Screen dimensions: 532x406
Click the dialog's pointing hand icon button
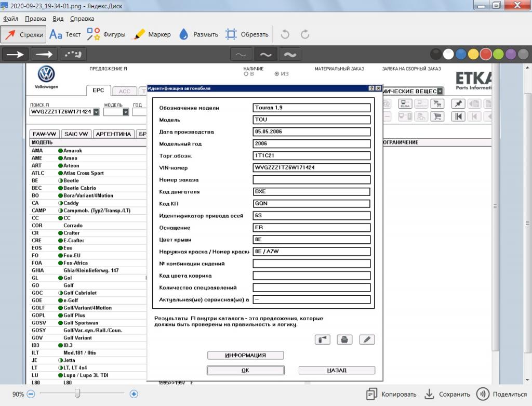click(322, 339)
